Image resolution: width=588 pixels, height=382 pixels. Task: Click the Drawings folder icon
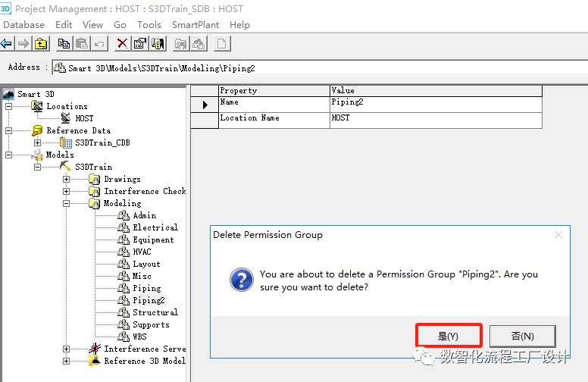click(x=95, y=179)
